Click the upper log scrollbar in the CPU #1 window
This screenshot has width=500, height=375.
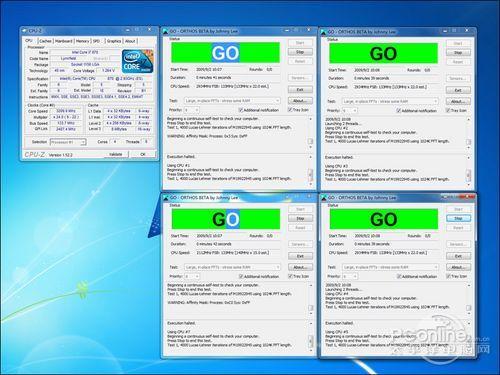coord(311,133)
